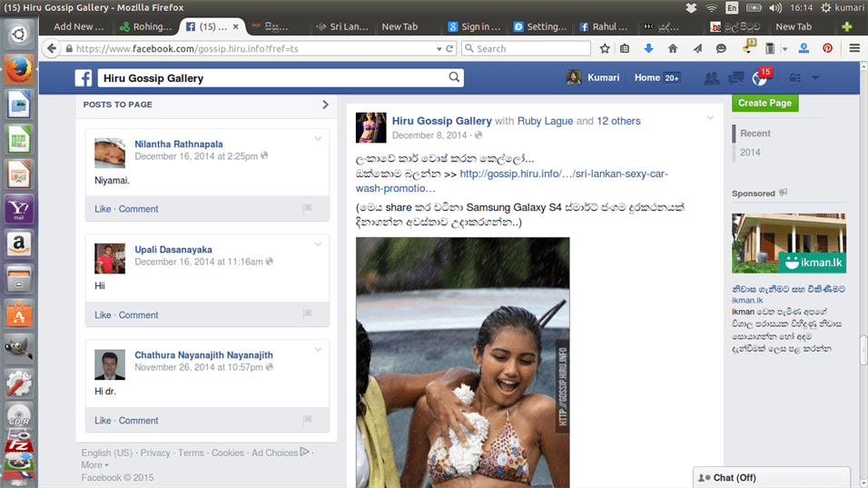Open the 12 others tagged list

pyautogui.click(x=618, y=121)
